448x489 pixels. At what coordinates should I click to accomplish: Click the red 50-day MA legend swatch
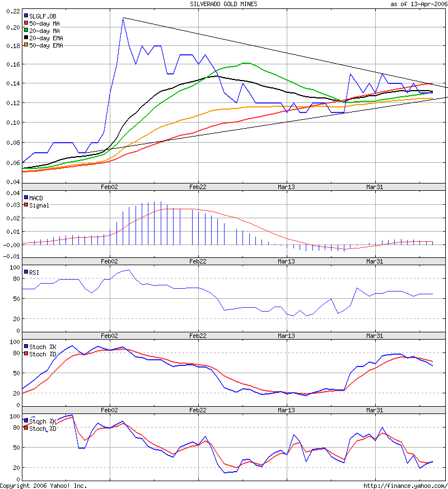26,23
